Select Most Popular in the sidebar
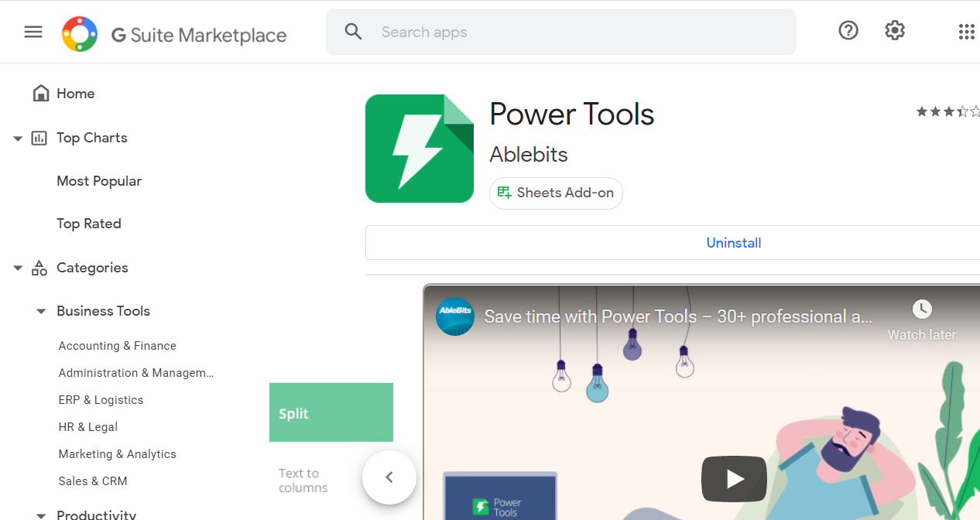The image size is (980, 520). [99, 180]
